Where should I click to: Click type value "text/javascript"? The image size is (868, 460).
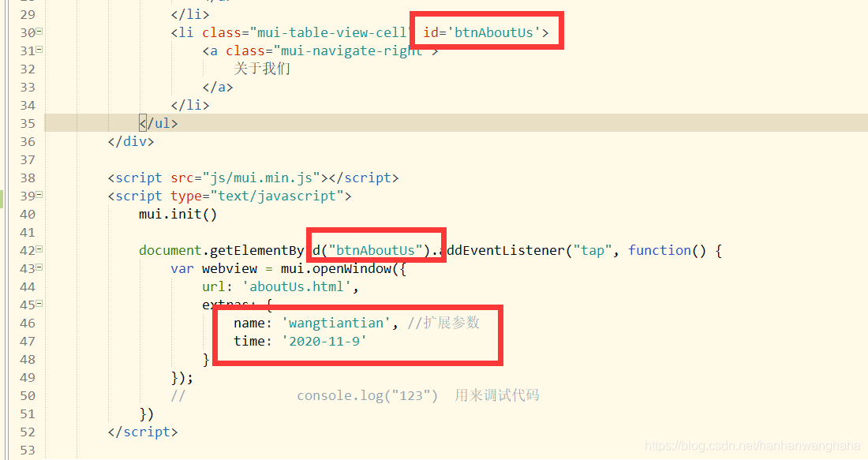coord(277,196)
